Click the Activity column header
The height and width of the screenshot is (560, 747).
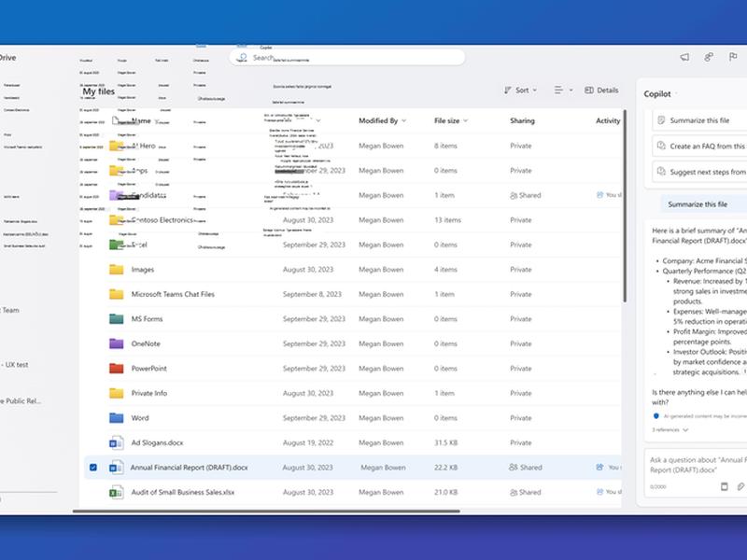(608, 121)
